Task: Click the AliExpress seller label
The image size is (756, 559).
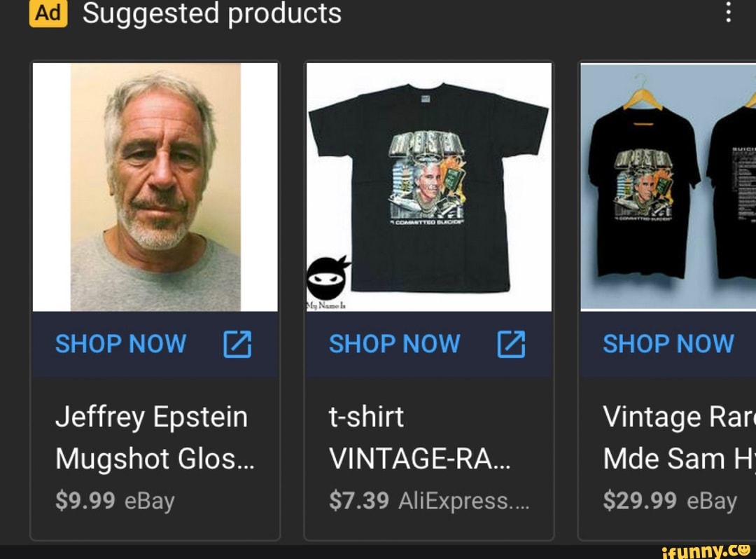Action: (463, 501)
